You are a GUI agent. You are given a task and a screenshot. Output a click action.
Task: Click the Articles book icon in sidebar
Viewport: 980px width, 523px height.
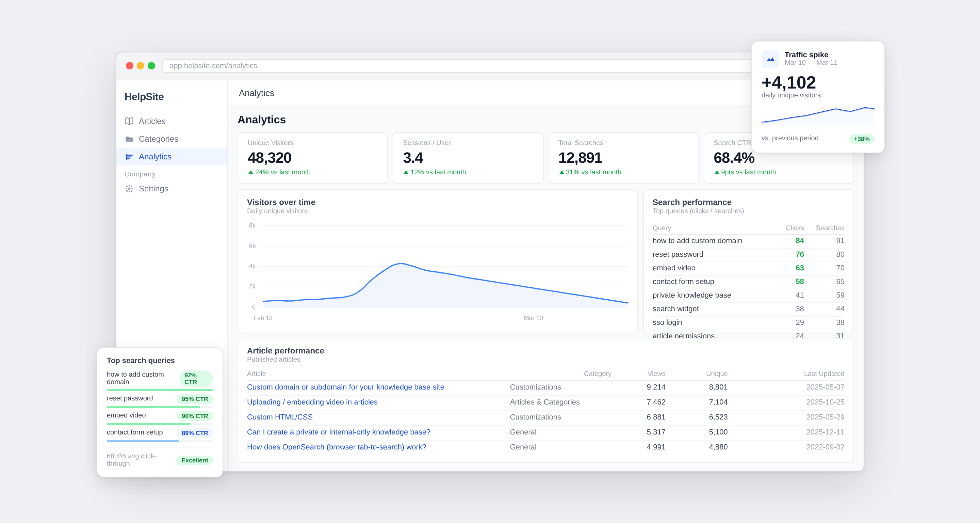(129, 121)
